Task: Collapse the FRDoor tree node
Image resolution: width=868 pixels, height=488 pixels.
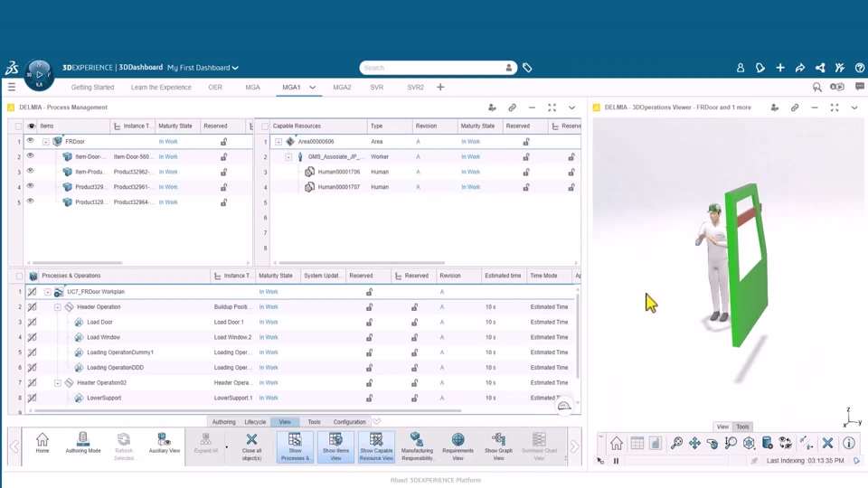Action: pos(46,142)
